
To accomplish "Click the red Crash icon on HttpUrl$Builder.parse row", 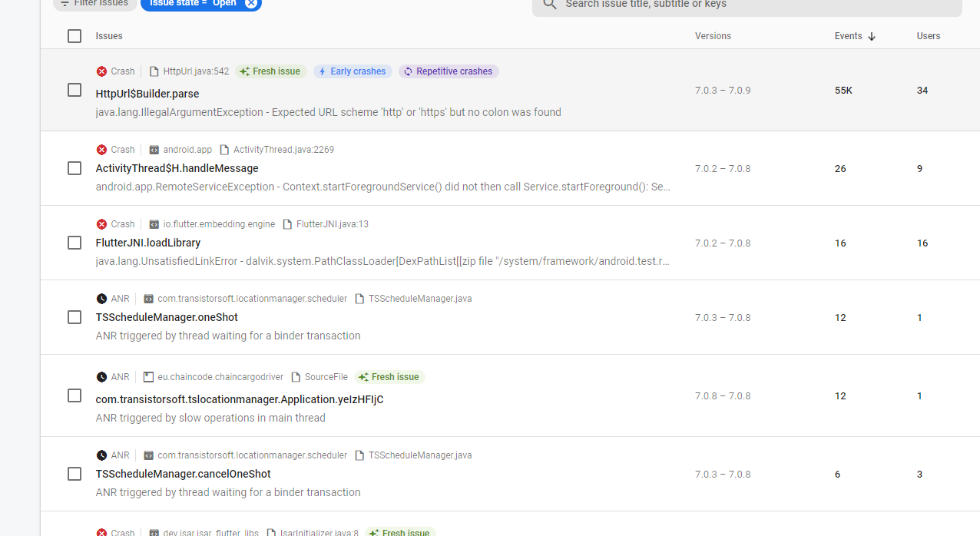I will (x=101, y=71).
